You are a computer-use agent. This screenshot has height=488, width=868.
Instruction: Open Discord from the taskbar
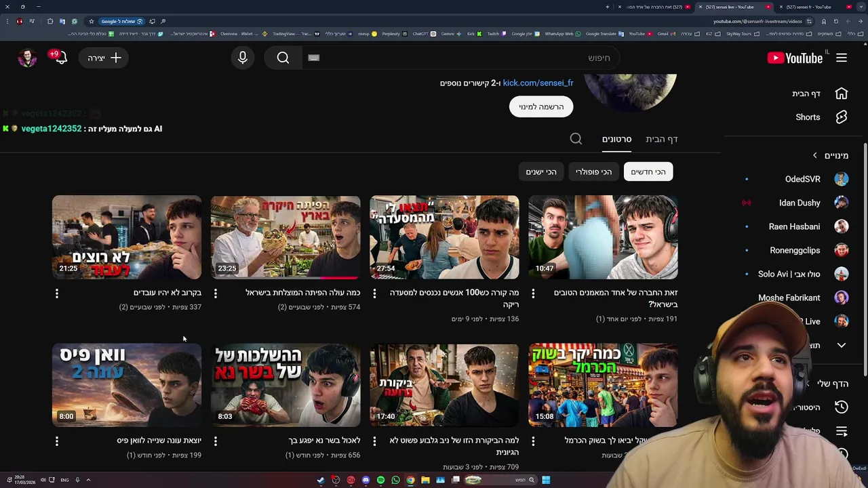click(366, 480)
